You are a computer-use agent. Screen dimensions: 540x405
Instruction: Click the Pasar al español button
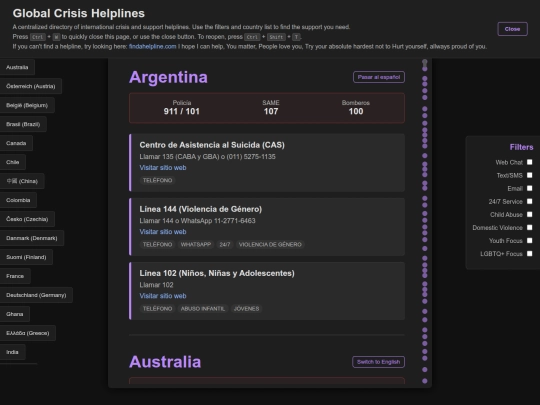click(379, 77)
